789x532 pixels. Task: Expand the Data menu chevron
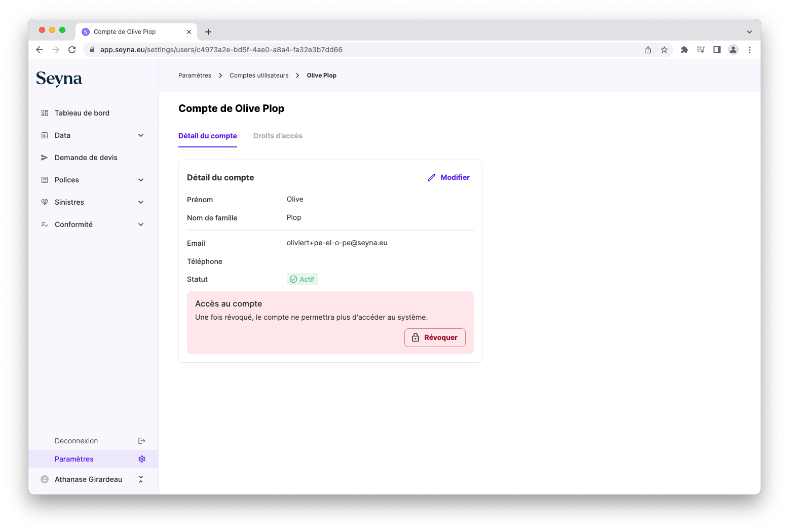coord(141,135)
